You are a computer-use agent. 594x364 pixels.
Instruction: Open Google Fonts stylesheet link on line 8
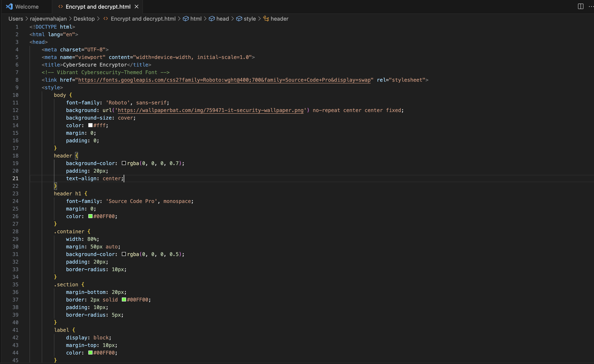224,80
